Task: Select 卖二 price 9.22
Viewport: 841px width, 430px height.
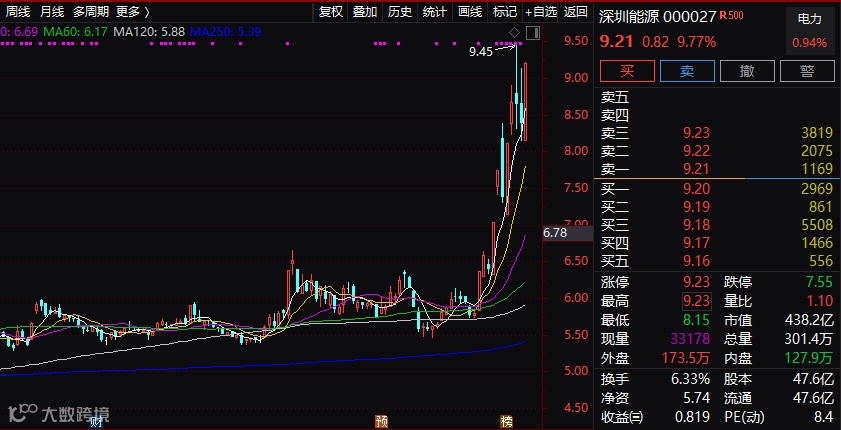Action: coord(697,151)
